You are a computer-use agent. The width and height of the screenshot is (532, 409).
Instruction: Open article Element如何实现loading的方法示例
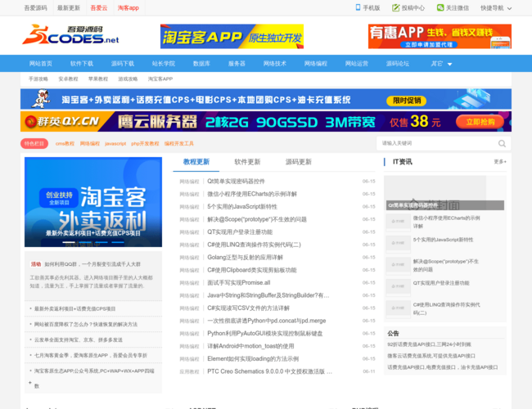[x=253, y=358]
